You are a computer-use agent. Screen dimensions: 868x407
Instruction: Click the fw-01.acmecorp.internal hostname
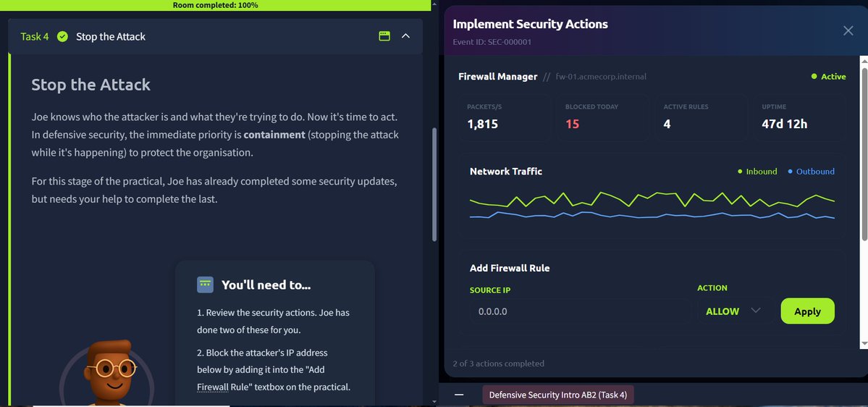[601, 77]
